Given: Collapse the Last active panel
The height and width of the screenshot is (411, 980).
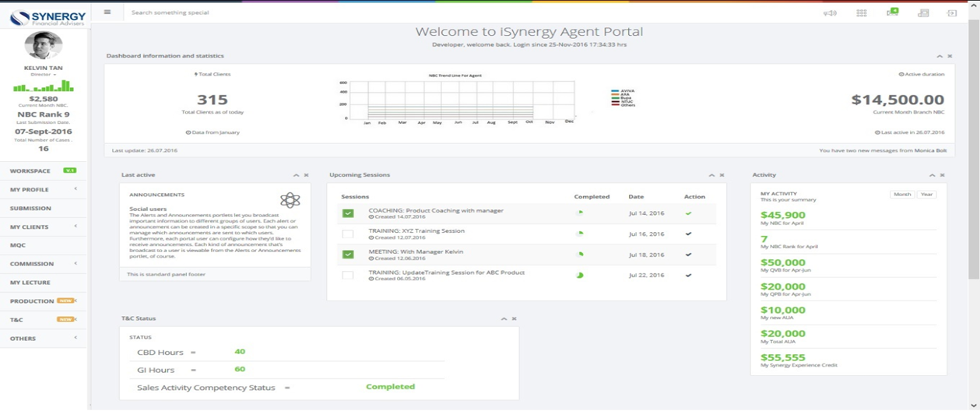Looking at the screenshot, I should [296, 175].
